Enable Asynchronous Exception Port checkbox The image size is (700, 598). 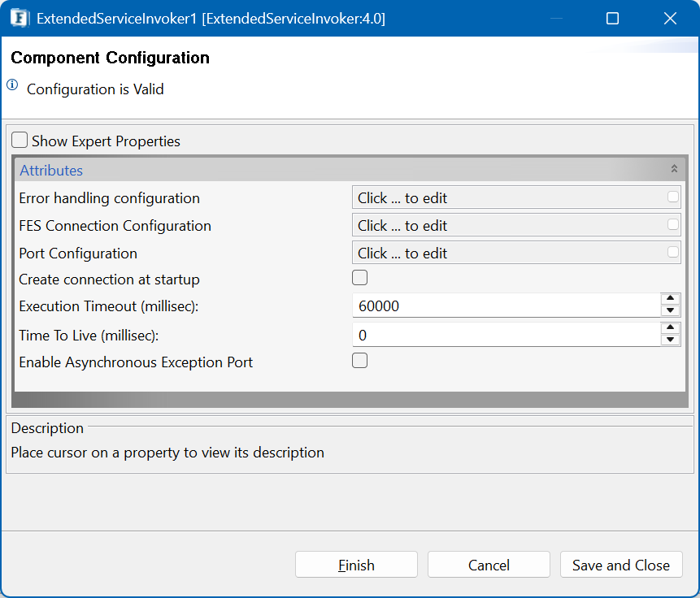coord(359,362)
